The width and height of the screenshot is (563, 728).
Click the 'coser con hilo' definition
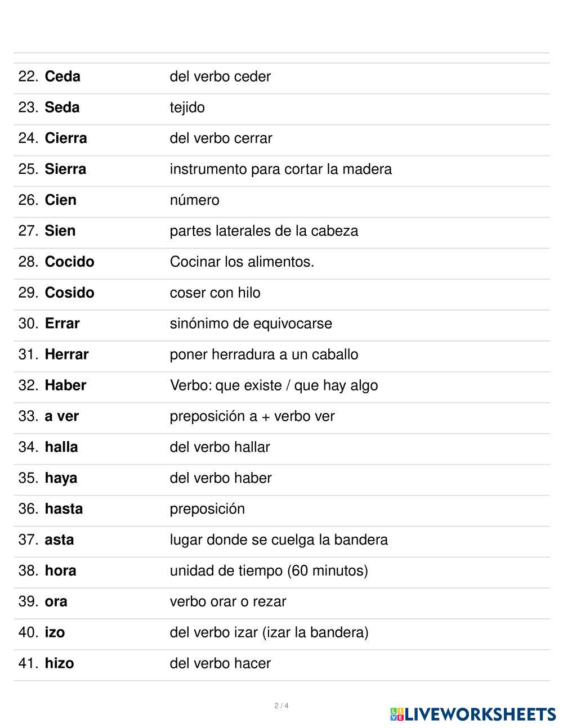(215, 293)
